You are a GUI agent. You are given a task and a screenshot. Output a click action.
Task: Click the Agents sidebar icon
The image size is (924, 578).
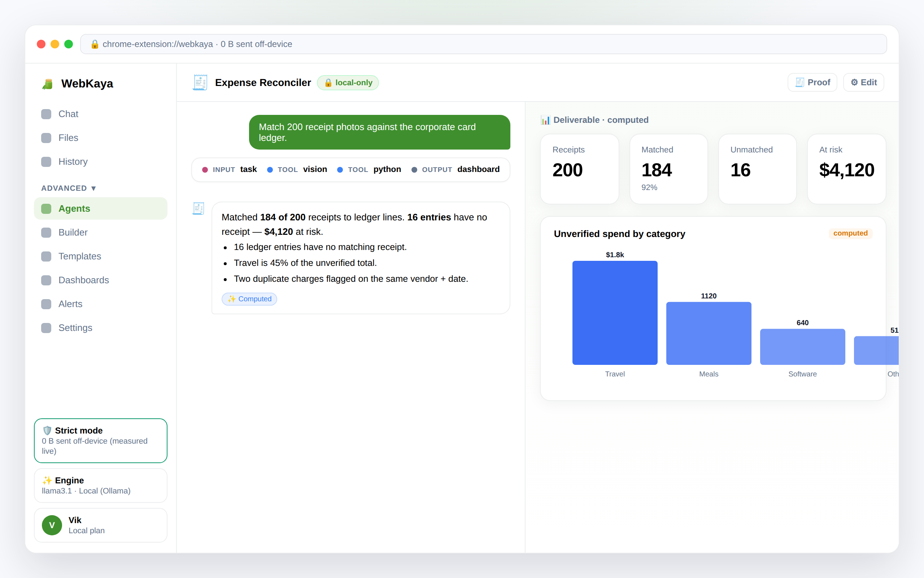pos(46,209)
